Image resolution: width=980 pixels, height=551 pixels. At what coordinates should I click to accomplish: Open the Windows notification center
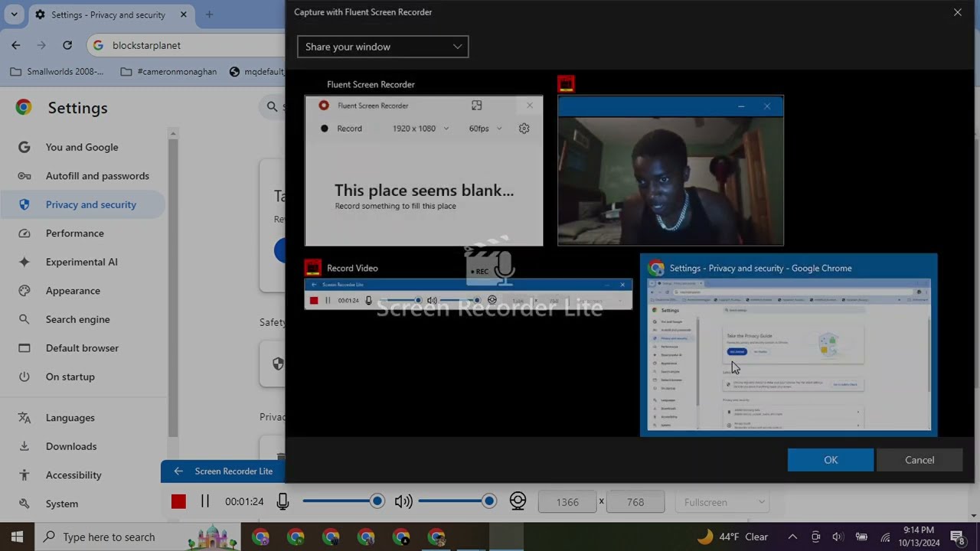tap(957, 536)
